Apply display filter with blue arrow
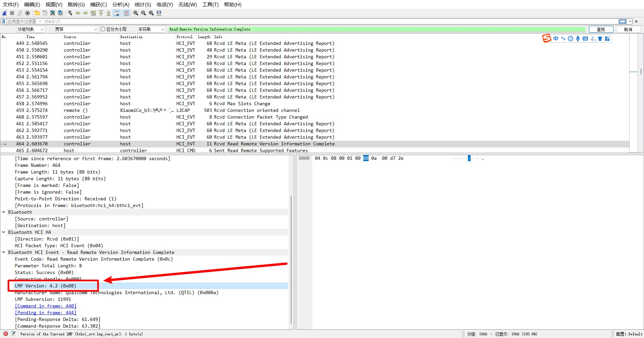The width and height of the screenshot is (644, 338). click(x=623, y=21)
